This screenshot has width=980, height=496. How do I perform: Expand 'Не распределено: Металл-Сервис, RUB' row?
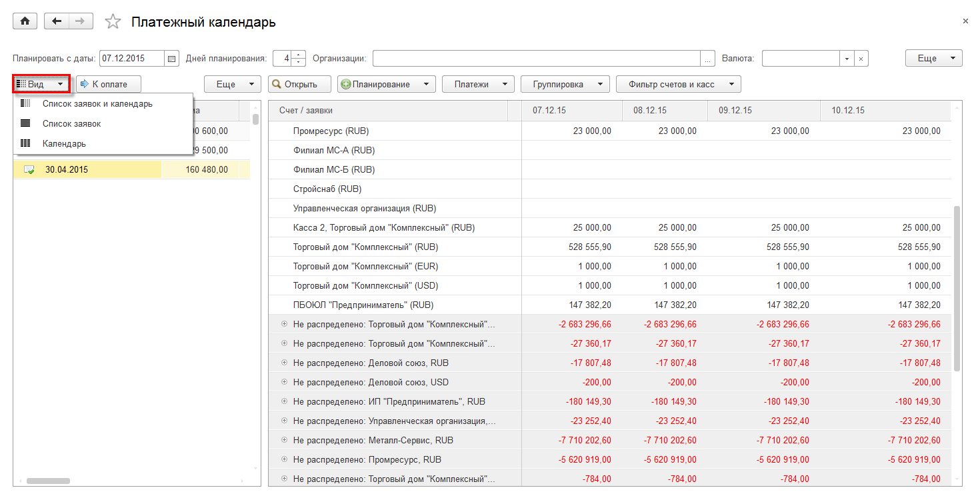point(284,441)
